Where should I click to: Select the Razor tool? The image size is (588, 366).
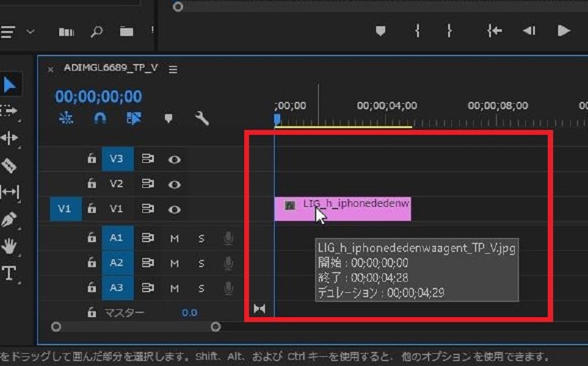pyautogui.click(x=9, y=165)
